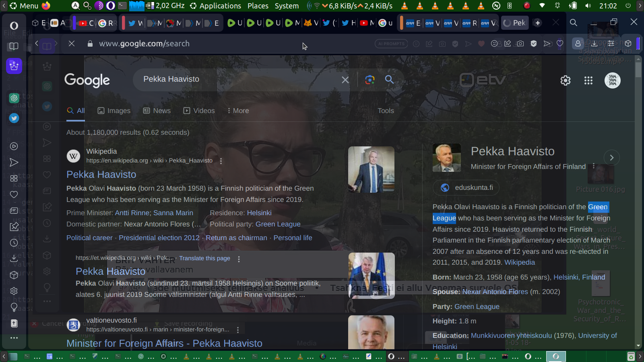Bookmark page with address bar heart
The width and height of the screenshot is (644, 362).
[x=560, y=43]
